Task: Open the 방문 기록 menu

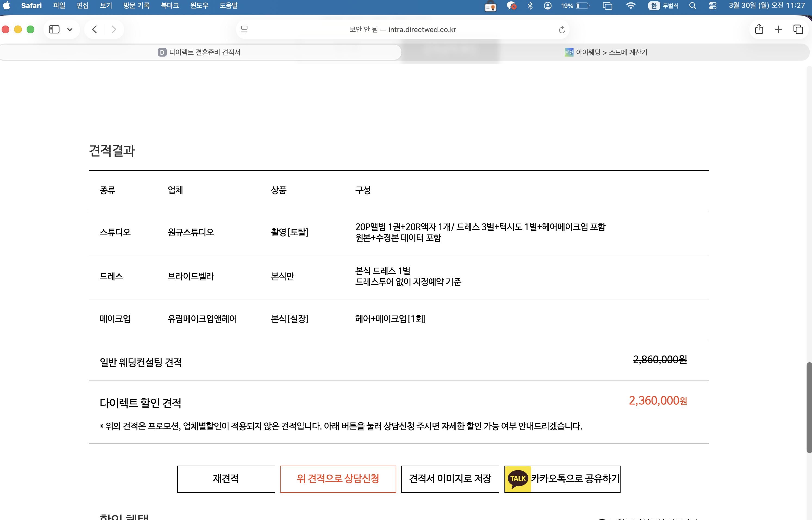Action: pyautogui.click(x=136, y=5)
